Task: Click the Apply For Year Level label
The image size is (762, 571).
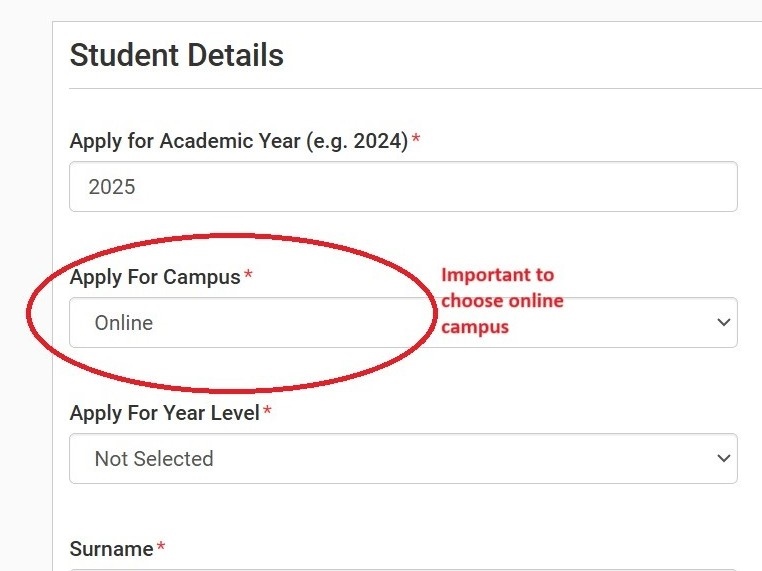Action: (164, 414)
